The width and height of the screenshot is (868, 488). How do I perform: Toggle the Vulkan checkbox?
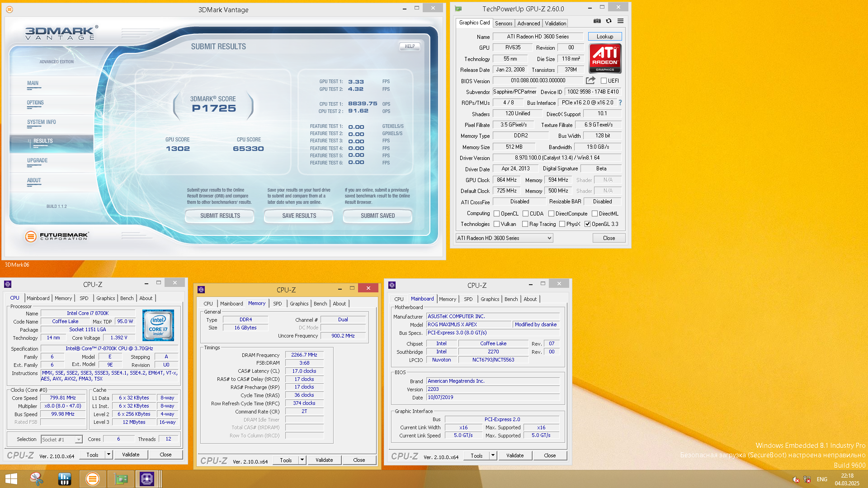click(496, 224)
